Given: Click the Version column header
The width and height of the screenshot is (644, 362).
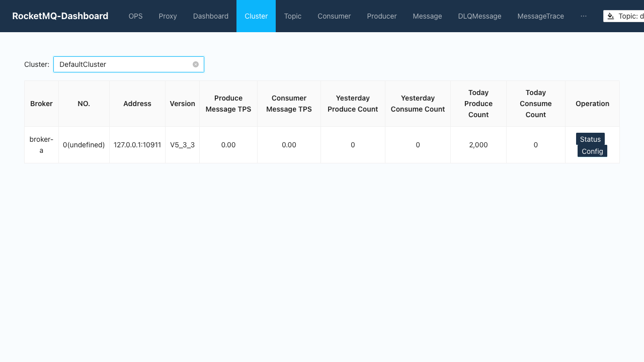Looking at the screenshot, I should pos(182,104).
